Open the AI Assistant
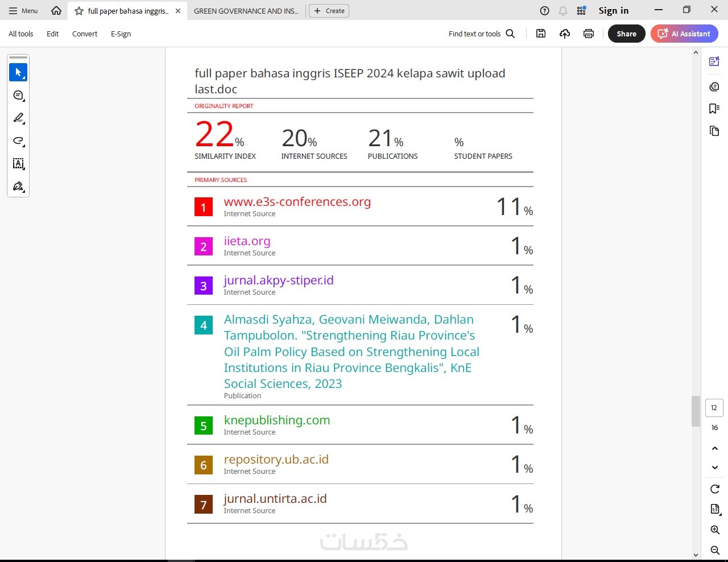The width and height of the screenshot is (728, 562). (x=684, y=34)
